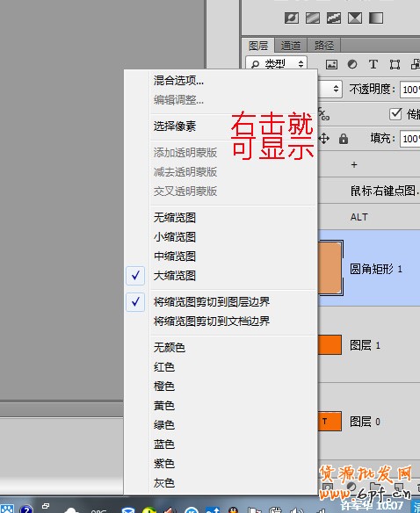Toggle the 传播 checkbox near opacity
Screen dimensions: 420x513
[395, 114]
